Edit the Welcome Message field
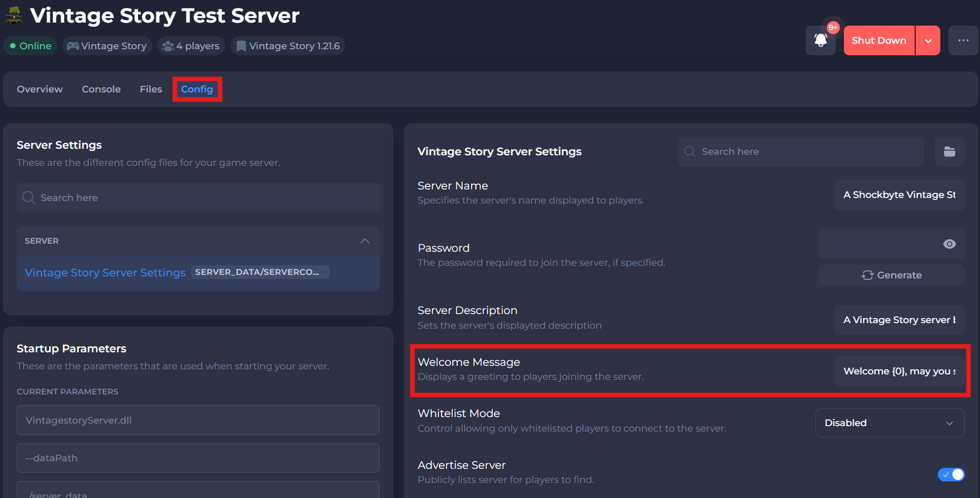Viewport: 980px width, 498px height. [900, 371]
